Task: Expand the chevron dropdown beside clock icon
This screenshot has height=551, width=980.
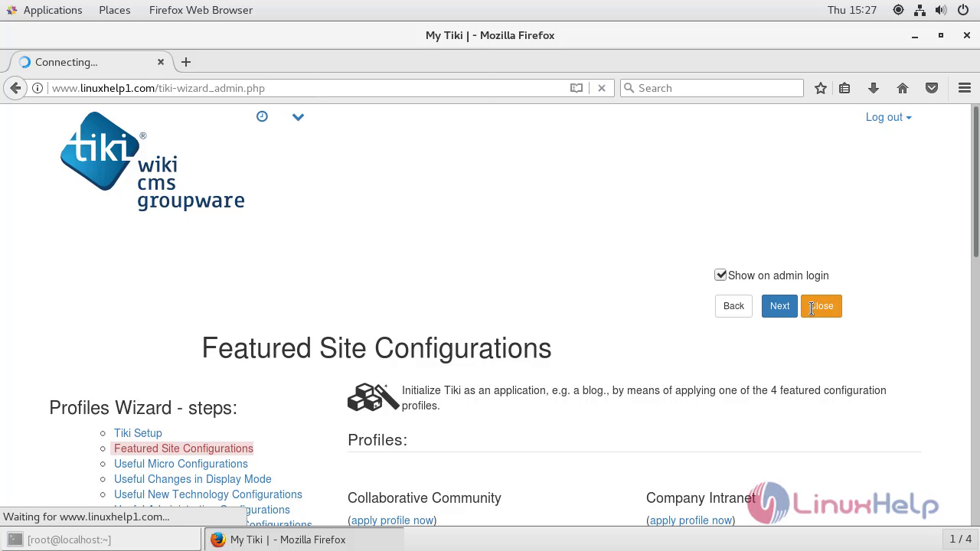Action: pos(298,117)
